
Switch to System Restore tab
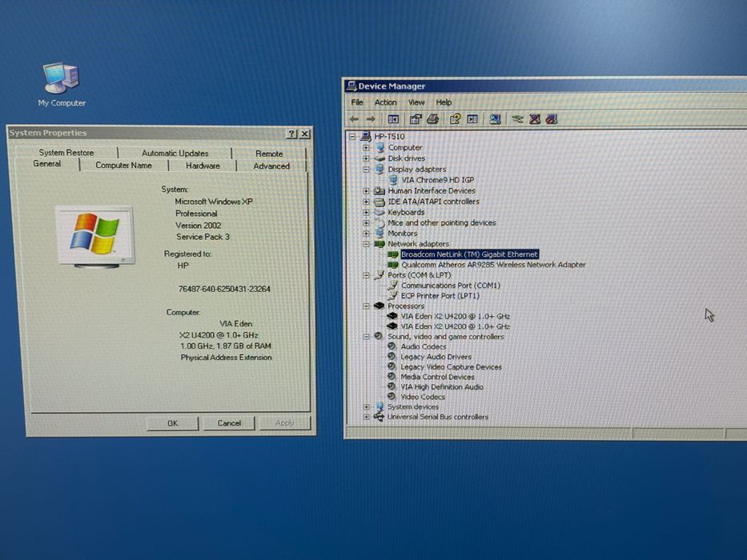coord(66,152)
